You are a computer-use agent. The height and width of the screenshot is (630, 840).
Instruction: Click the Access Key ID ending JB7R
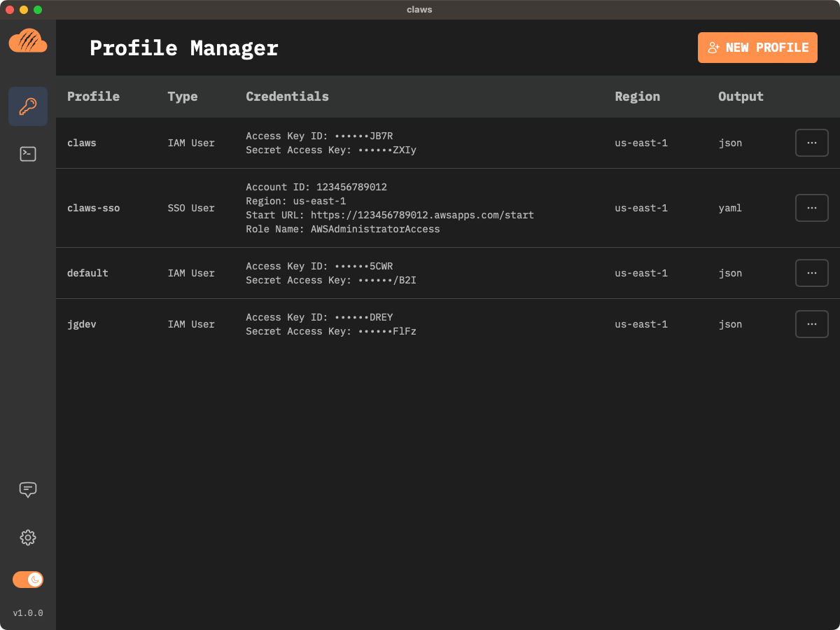coord(319,136)
